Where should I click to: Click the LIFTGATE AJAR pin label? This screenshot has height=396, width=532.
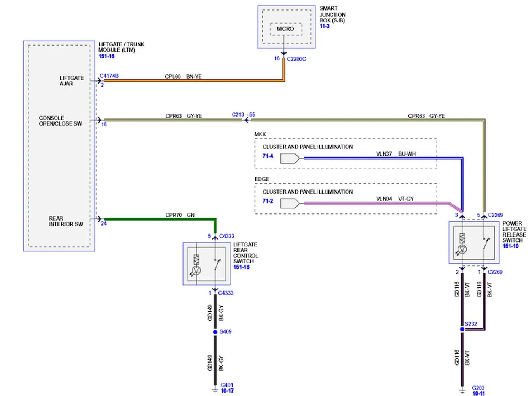point(71,81)
